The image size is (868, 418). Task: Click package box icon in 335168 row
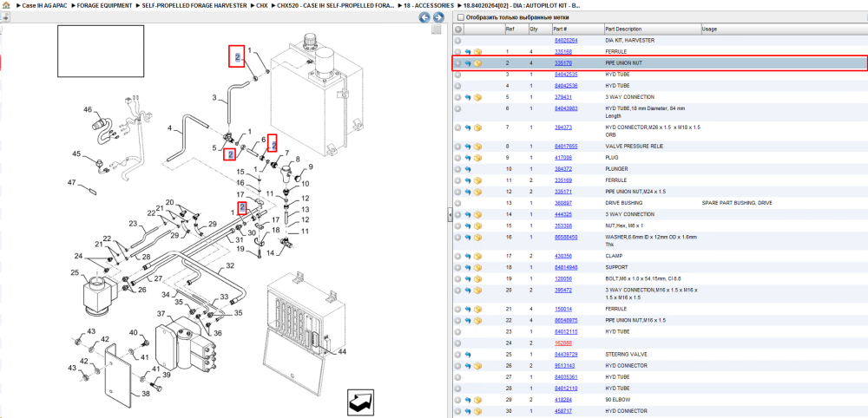coord(477,51)
